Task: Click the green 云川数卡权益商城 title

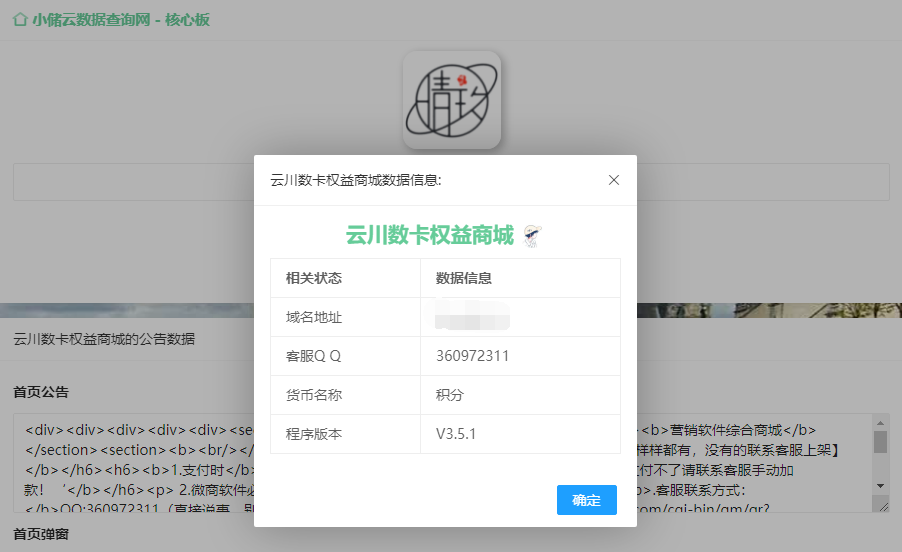Action: [430, 235]
